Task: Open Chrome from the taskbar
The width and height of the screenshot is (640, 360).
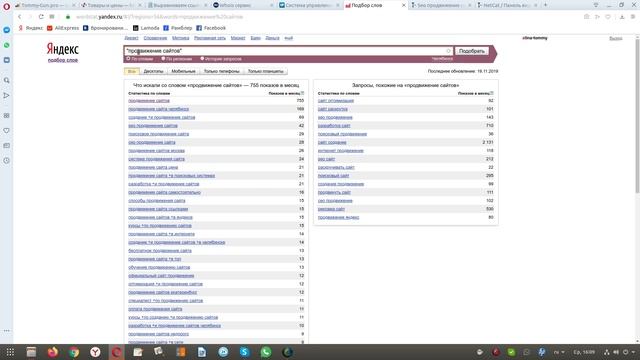Action: click(74, 352)
